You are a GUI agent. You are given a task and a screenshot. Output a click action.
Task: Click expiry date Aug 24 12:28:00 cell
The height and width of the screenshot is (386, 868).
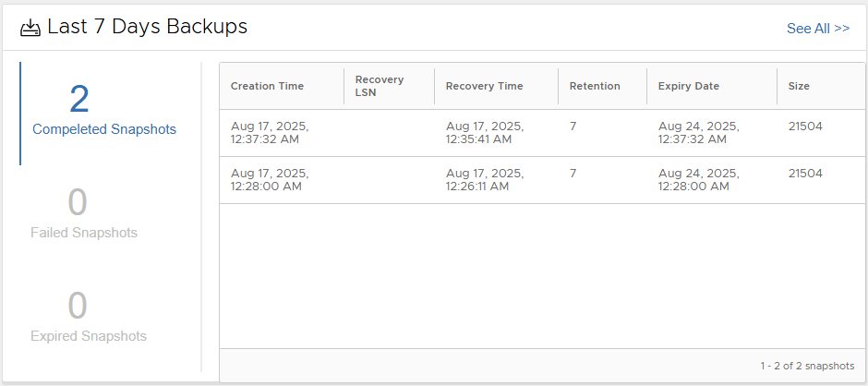(x=698, y=180)
